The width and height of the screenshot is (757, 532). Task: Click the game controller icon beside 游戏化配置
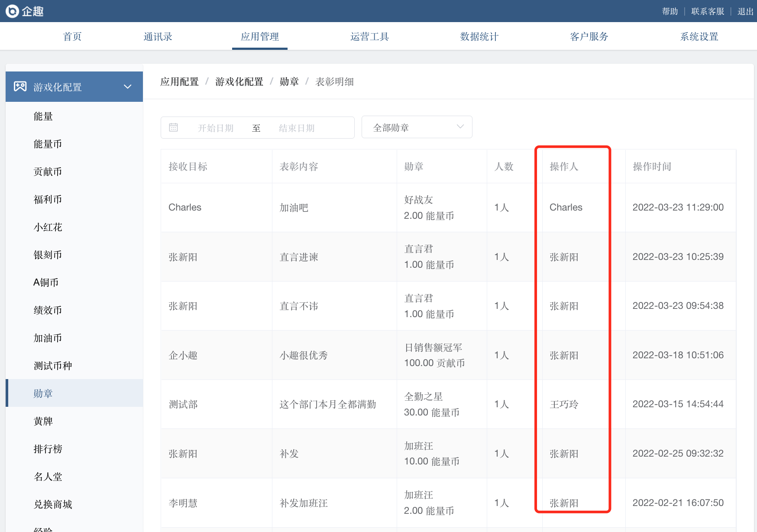coord(20,87)
